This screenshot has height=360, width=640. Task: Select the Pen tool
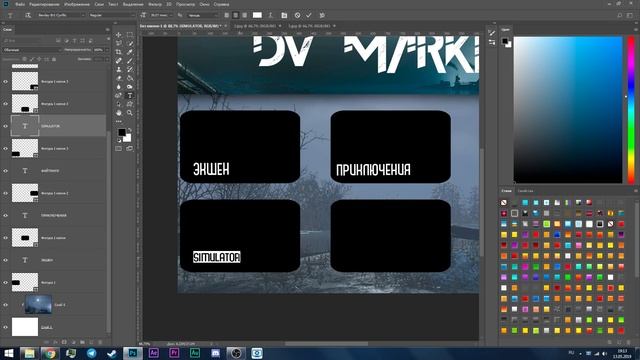tap(118, 96)
